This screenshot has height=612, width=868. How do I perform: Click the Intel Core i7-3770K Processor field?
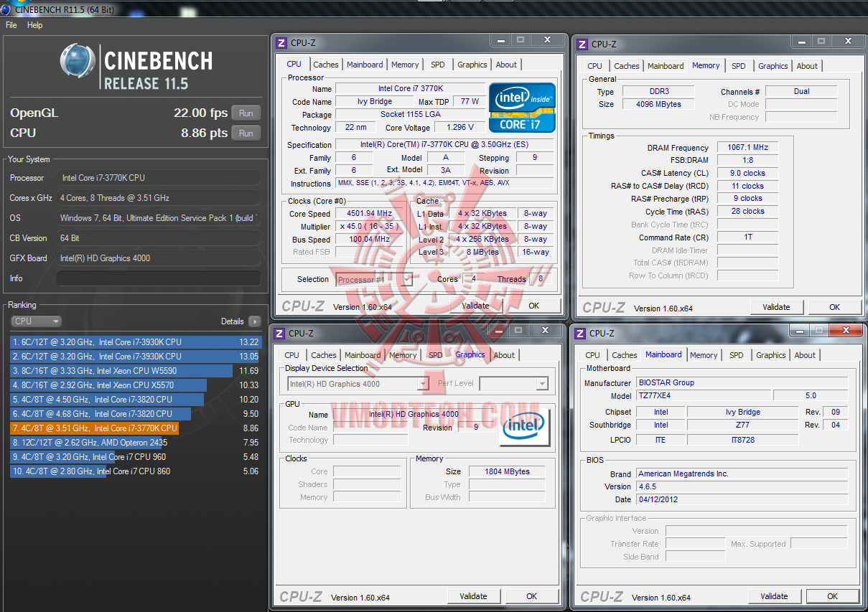coord(158,178)
